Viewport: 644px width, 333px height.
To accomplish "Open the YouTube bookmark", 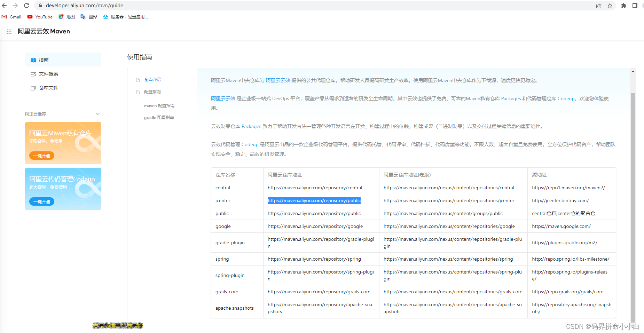I will tap(40, 17).
